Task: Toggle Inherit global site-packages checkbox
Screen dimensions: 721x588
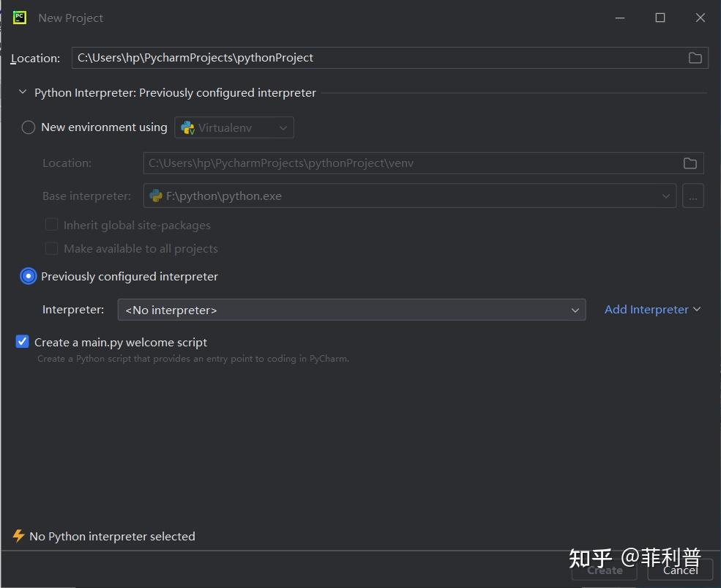Action: coord(51,225)
